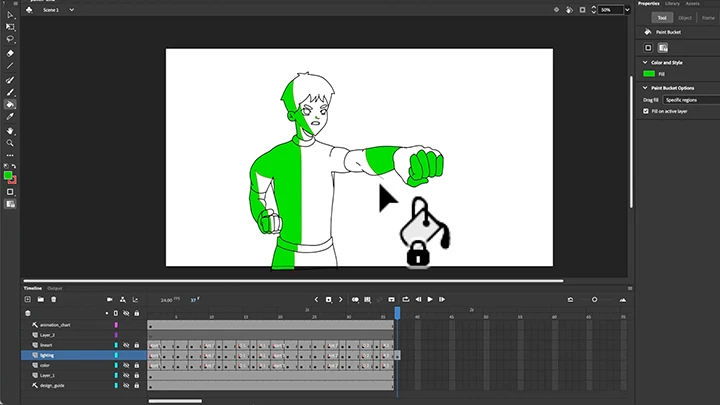Unlock the color layer
This screenshot has width=720, height=405.
click(x=137, y=365)
